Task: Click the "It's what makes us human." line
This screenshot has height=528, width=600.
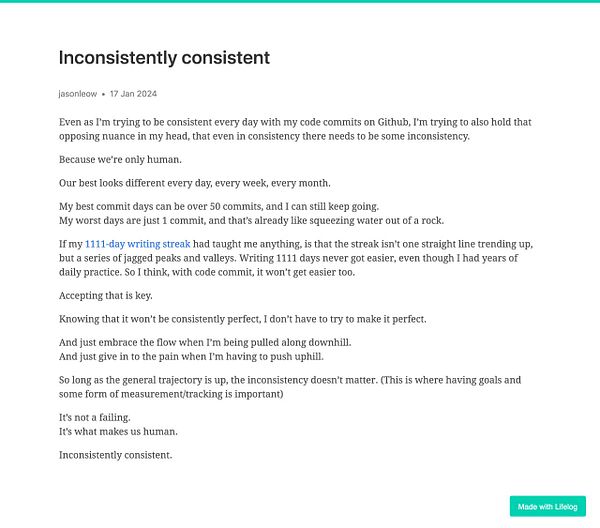Action: tap(118, 432)
